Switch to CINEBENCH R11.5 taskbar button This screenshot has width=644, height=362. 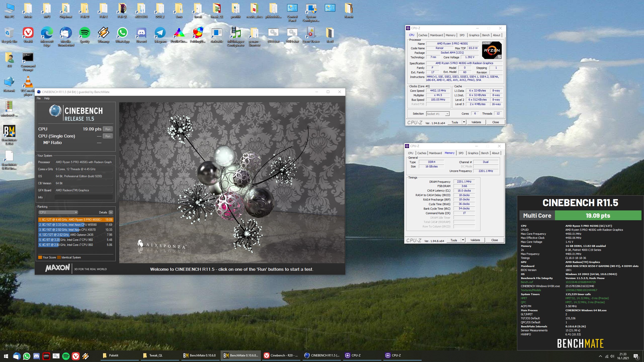tap(321, 356)
